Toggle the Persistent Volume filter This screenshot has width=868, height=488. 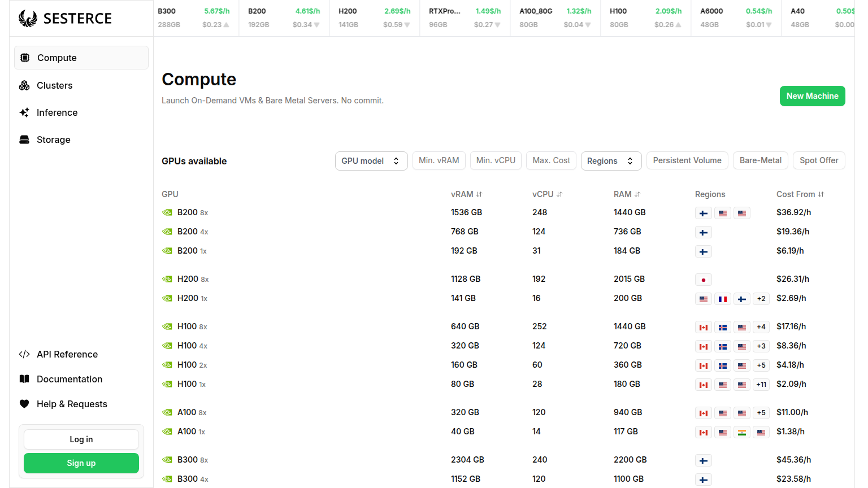(687, 160)
